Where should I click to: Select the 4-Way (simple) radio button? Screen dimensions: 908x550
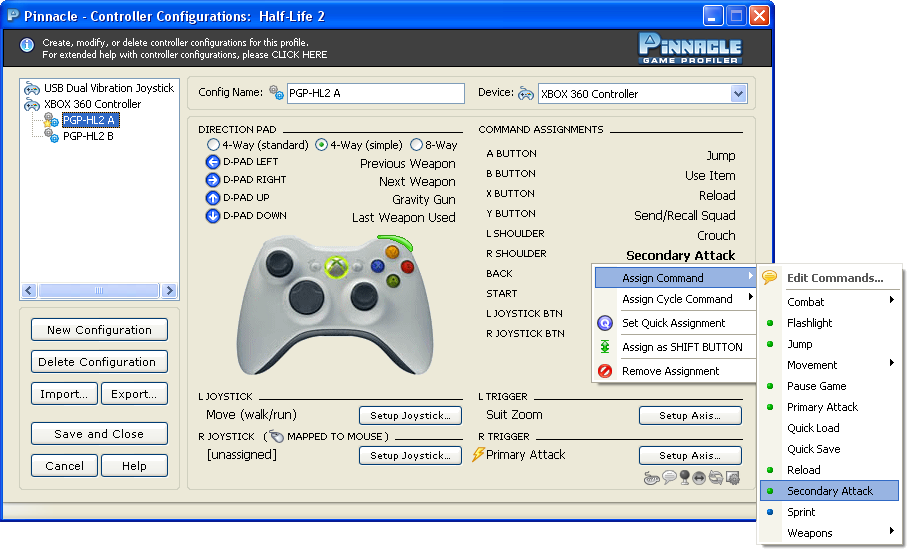[x=321, y=145]
